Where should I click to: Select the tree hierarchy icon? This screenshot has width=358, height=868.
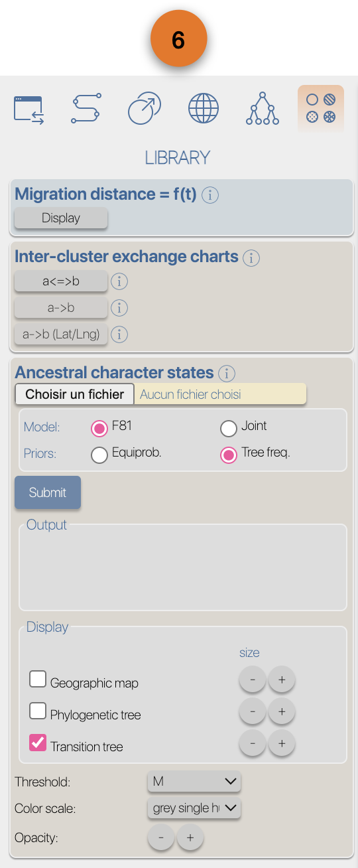pyautogui.click(x=263, y=109)
